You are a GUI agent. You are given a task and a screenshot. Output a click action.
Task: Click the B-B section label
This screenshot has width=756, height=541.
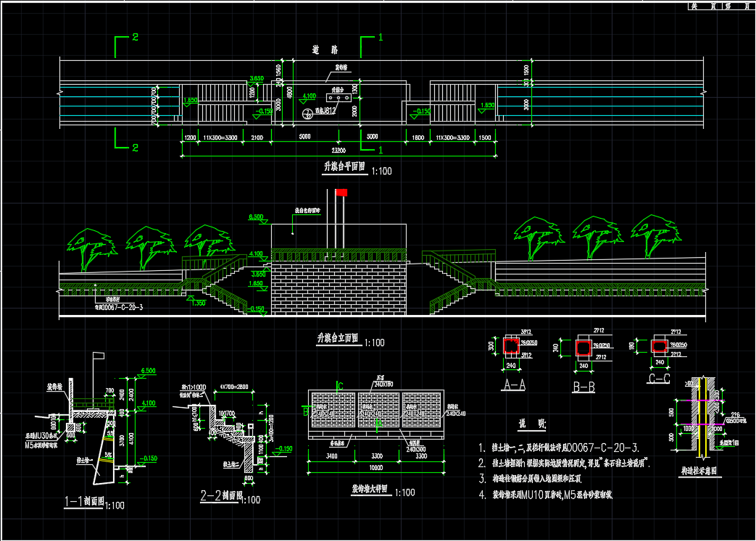[584, 386]
